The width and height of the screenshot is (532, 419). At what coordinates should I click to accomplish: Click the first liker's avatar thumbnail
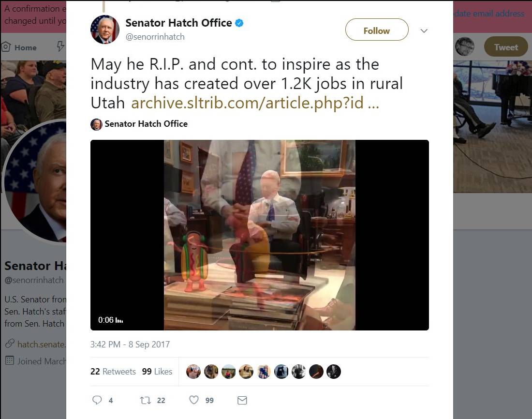click(193, 371)
